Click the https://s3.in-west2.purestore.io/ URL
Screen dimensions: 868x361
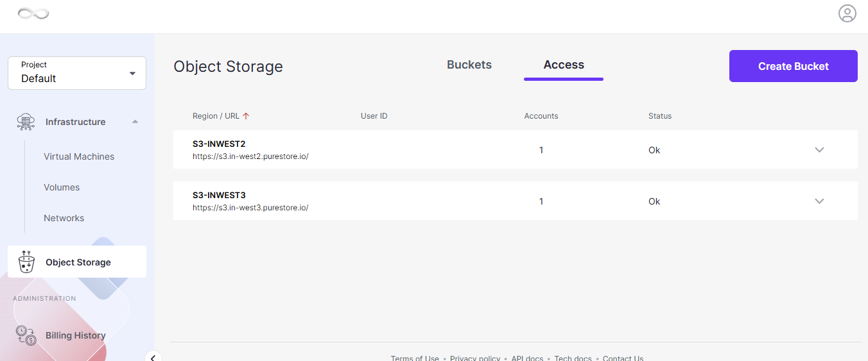(250, 156)
